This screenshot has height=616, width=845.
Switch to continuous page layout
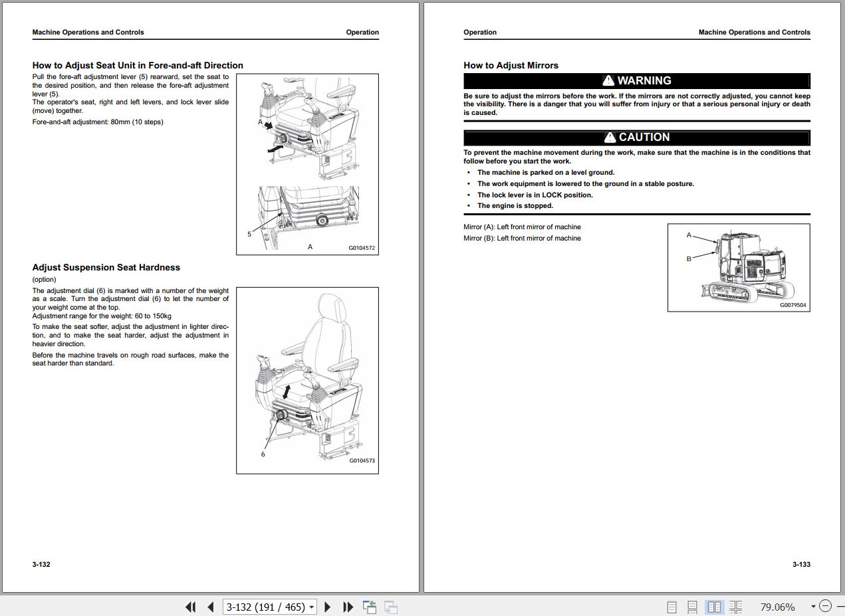coord(692,607)
